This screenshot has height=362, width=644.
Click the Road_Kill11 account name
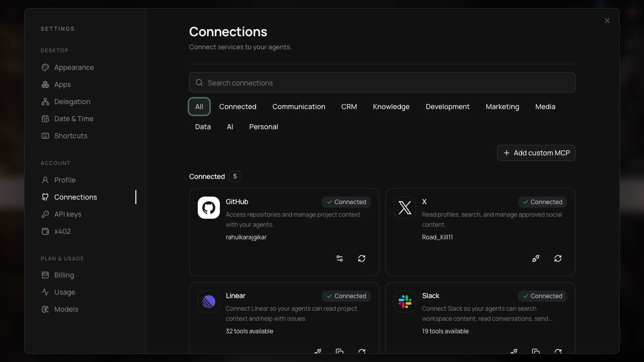tap(437, 237)
